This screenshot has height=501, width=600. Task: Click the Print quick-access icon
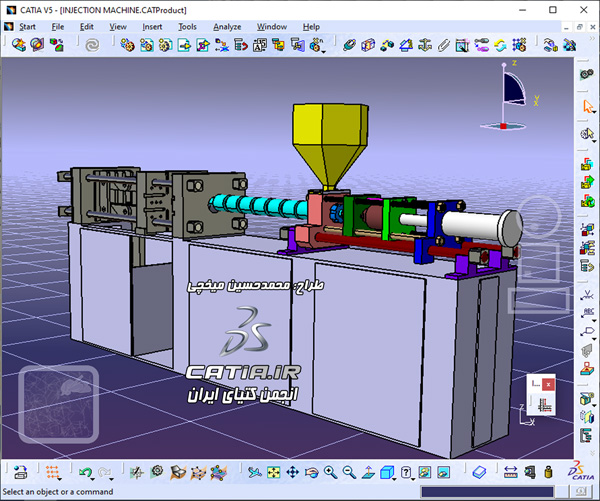pos(20,472)
